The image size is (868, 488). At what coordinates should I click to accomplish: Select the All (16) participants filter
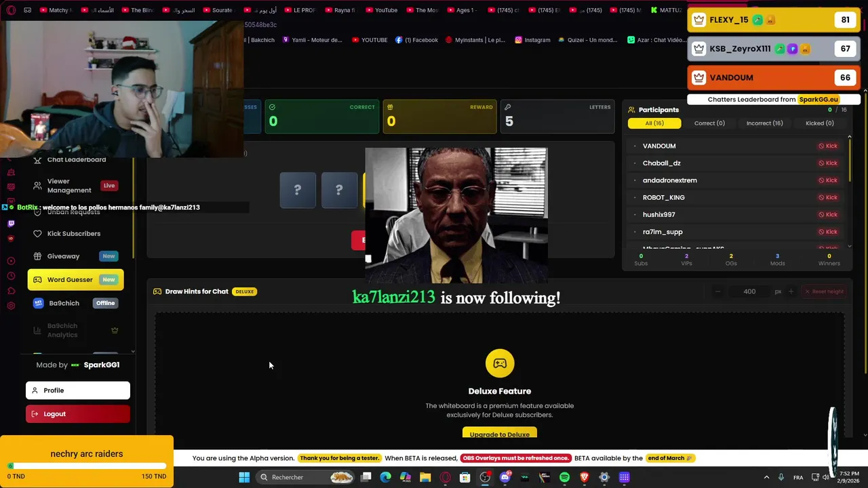tap(654, 123)
